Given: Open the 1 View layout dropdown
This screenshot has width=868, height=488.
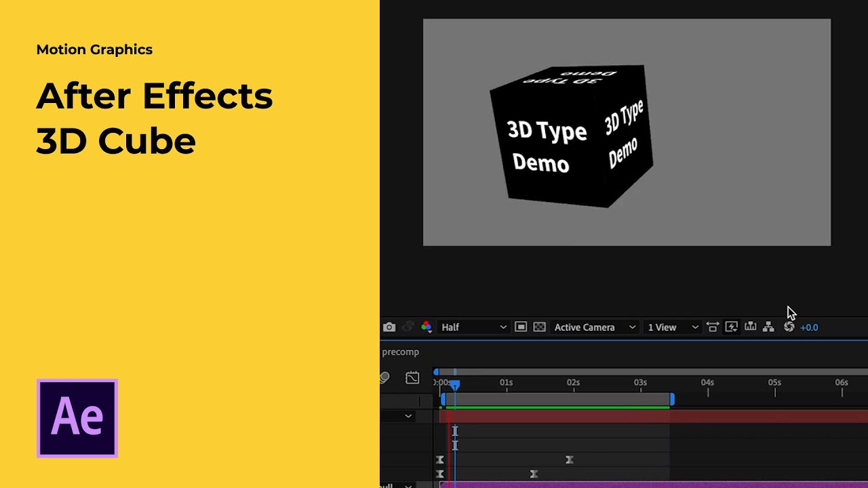Looking at the screenshot, I should [672, 327].
